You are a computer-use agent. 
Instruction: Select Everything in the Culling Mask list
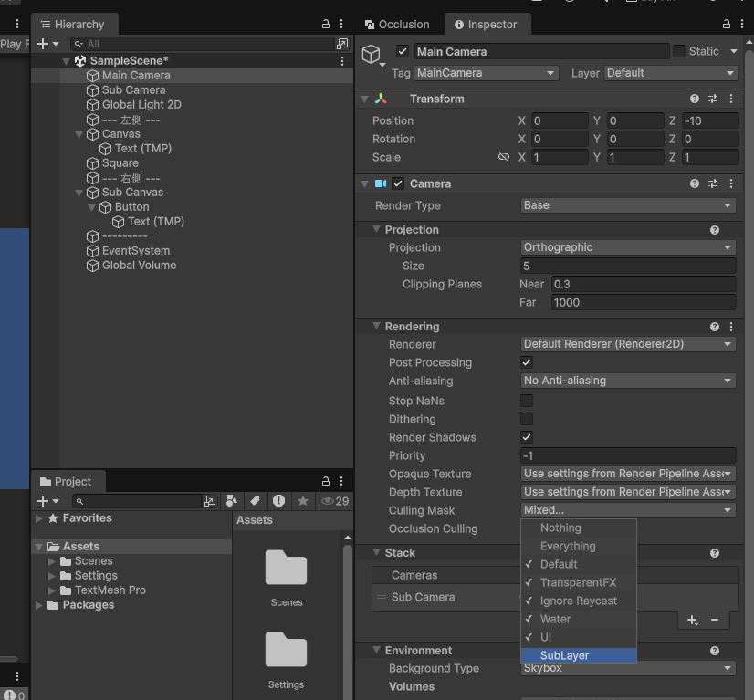(567, 546)
